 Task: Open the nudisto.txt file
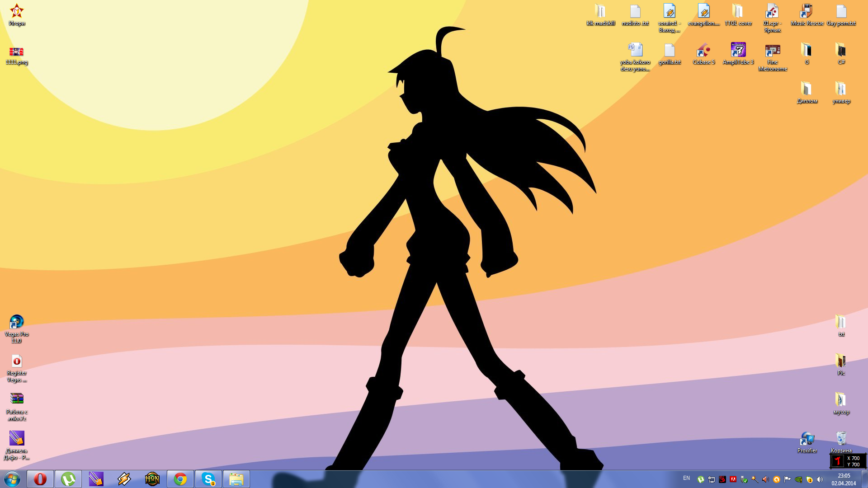(x=635, y=15)
